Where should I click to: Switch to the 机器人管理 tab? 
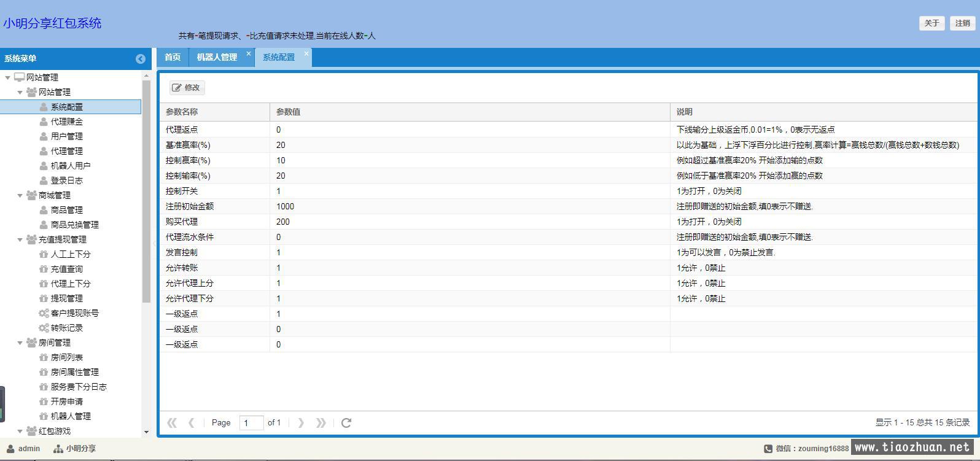[217, 57]
